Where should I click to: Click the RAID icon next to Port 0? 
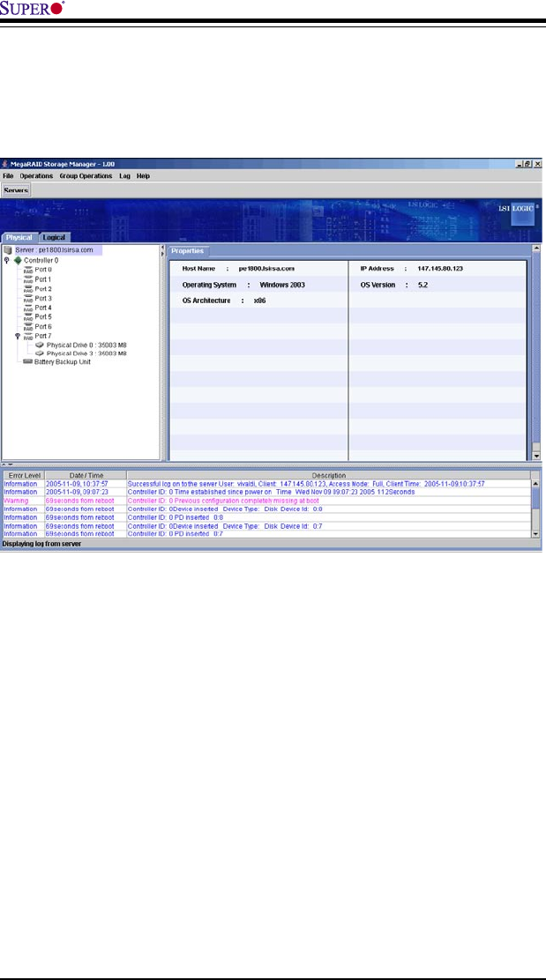[x=27, y=270]
